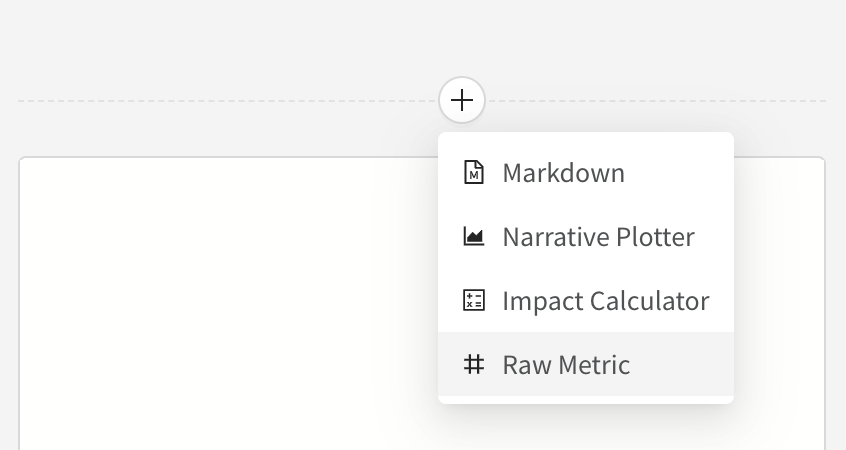
Task: Choose the Narrative Plotter menu entry
Action: 585,237
